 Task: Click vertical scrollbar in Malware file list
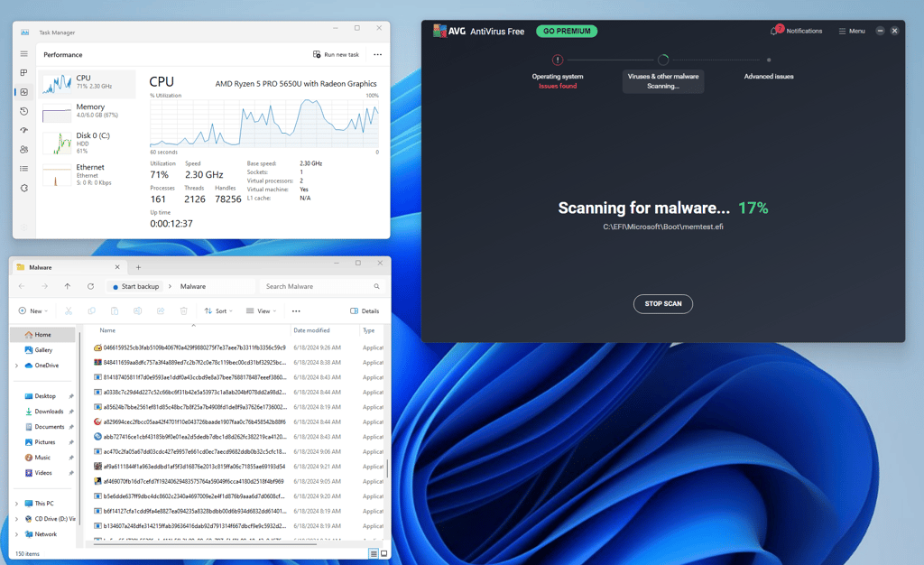(x=387, y=468)
